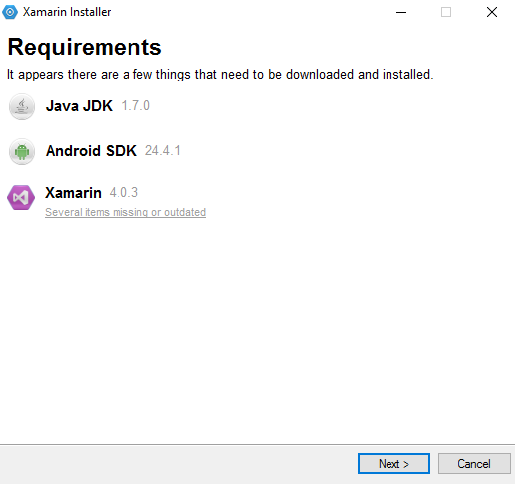The width and height of the screenshot is (515, 485).
Task: Click the Android SDK version 24.4.1
Action: (x=163, y=151)
